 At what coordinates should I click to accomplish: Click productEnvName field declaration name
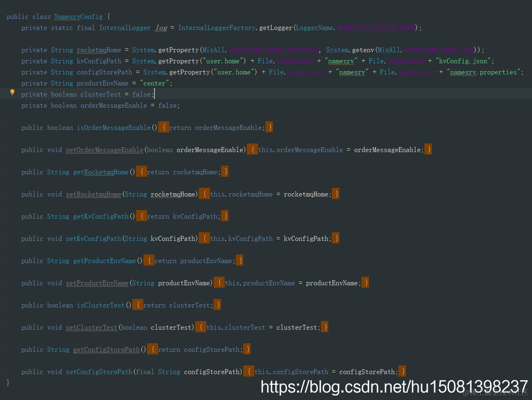[103, 83]
